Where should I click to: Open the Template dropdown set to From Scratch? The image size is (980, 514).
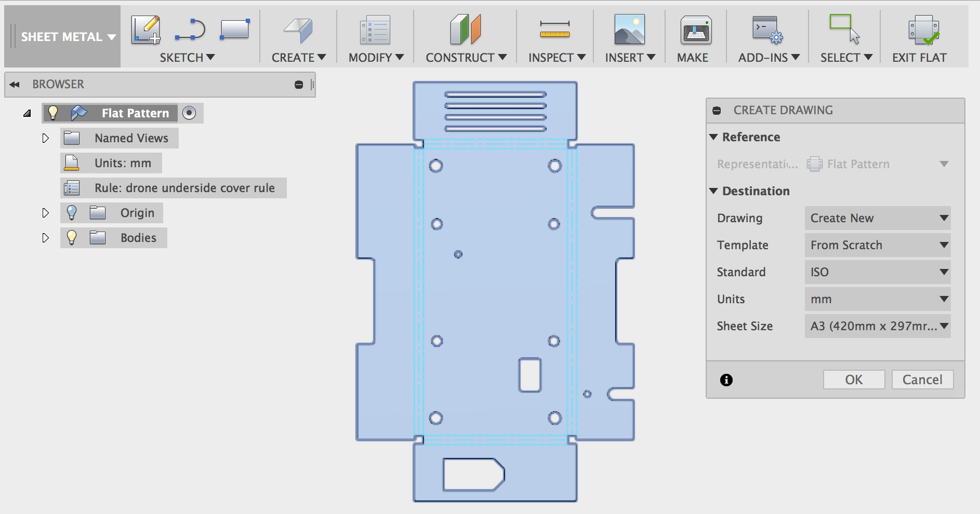(878, 245)
